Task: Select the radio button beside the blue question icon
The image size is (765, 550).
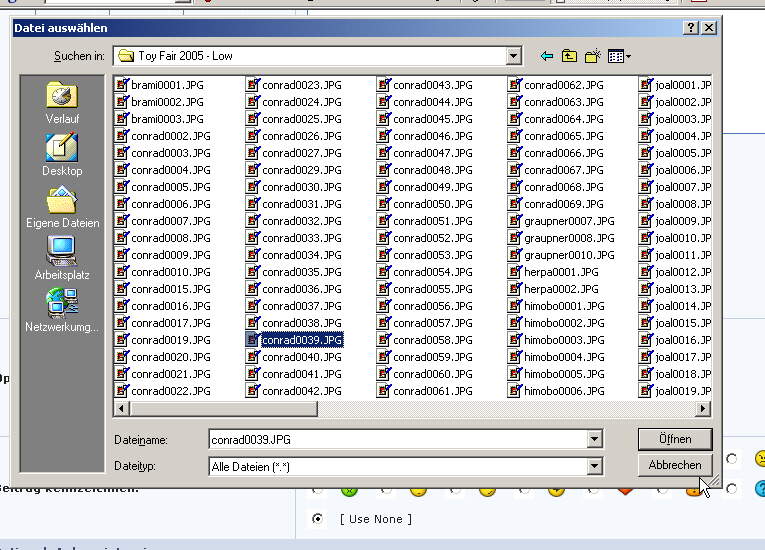Action: 733,488
